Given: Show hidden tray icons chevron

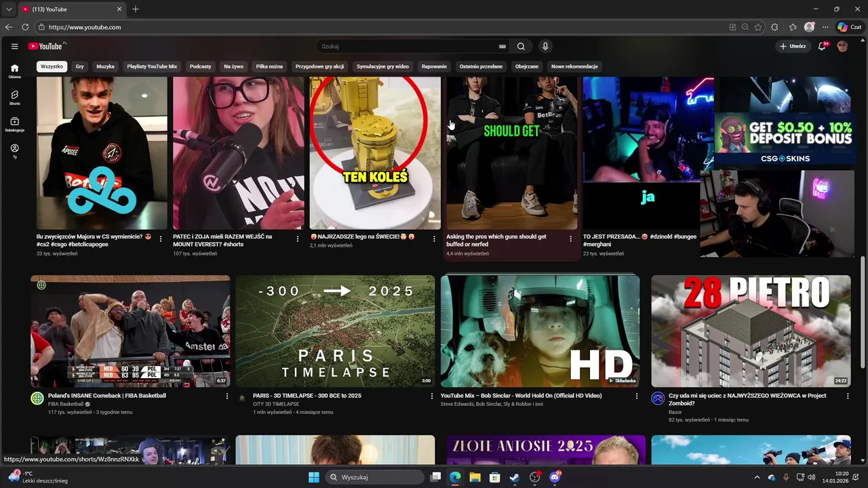Looking at the screenshot, I should click(x=757, y=477).
